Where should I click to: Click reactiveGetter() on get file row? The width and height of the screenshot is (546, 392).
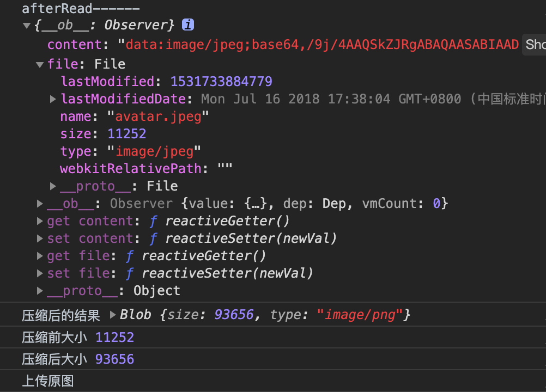tap(204, 256)
